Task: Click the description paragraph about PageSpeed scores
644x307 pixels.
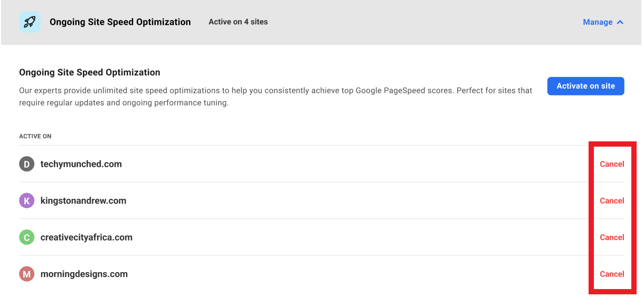Action: pyautogui.click(x=276, y=97)
